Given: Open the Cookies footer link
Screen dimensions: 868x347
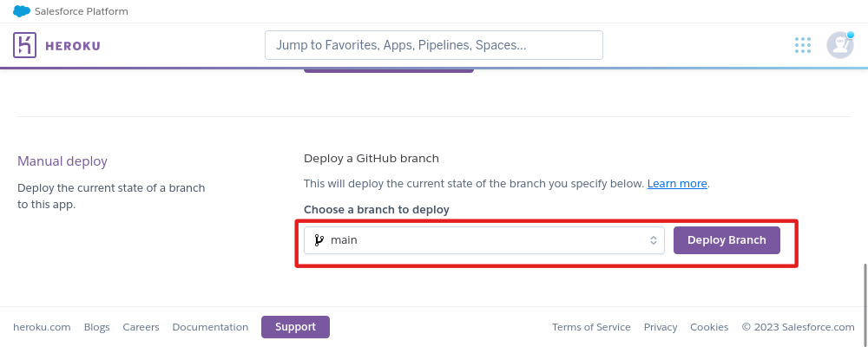Looking at the screenshot, I should pyautogui.click(x=709, y=327).
